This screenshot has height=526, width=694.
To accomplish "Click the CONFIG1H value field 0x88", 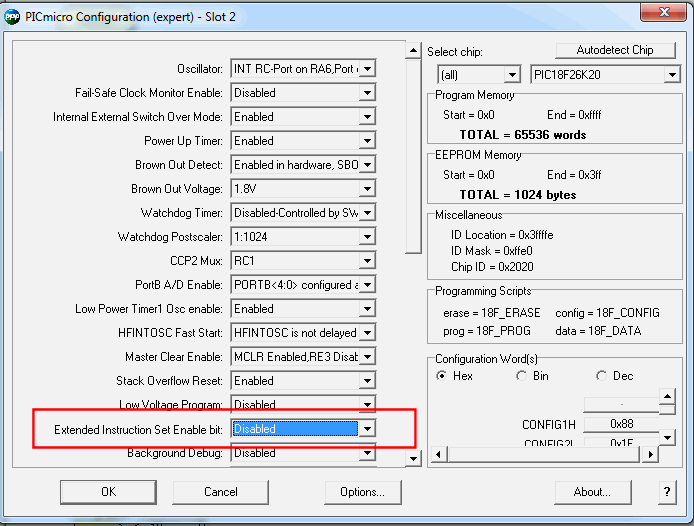I will point(621,424).
